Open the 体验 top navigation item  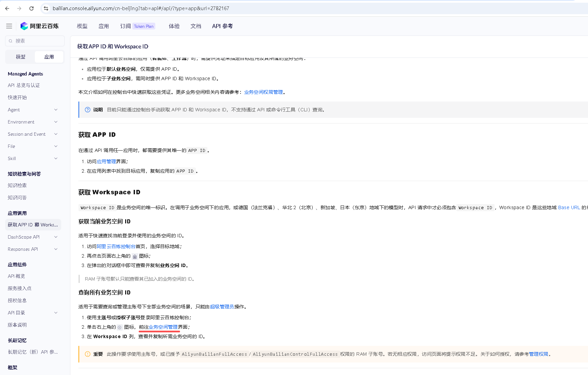[x=174, y=26]
